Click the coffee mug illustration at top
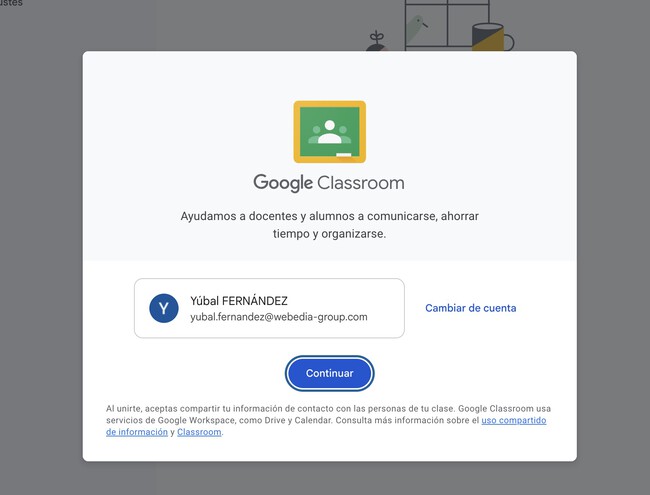Image resolution: width=650 pixels, height=495 pixels. (490, 38)
